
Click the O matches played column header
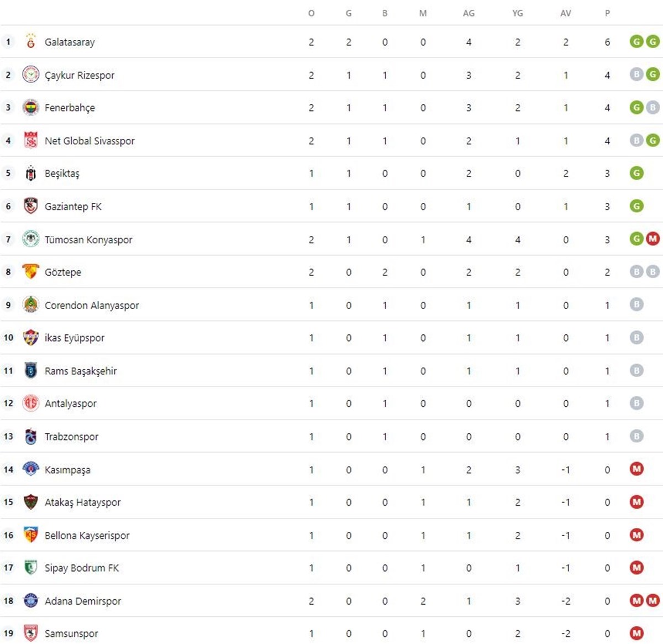(311, 13)
